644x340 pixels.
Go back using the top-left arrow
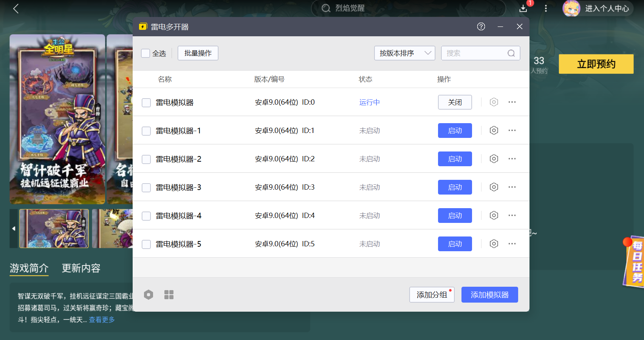coord(16,9)
